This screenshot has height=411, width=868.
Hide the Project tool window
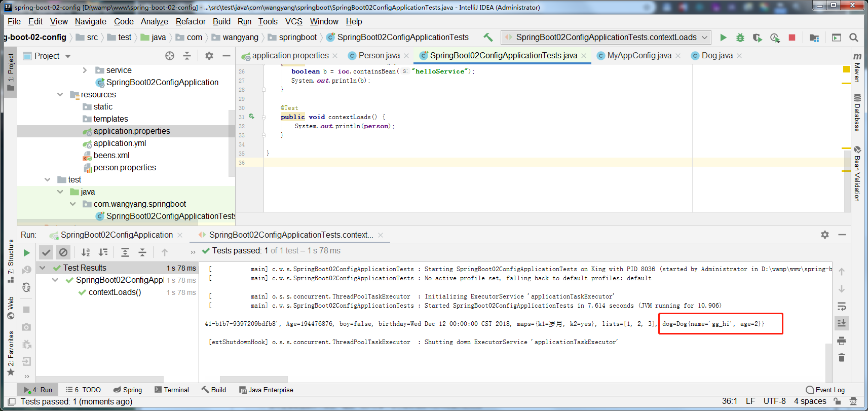click(x=227, y=56)
